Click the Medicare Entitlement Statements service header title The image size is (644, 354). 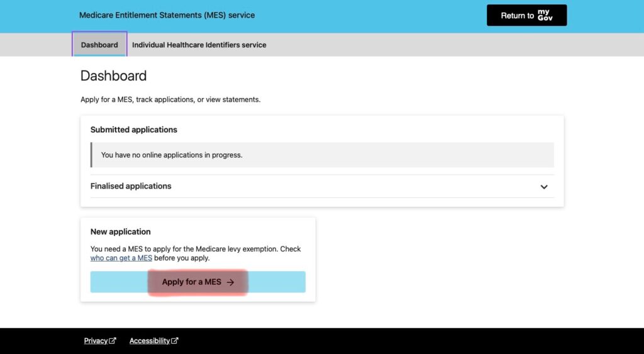pos(167,15)
